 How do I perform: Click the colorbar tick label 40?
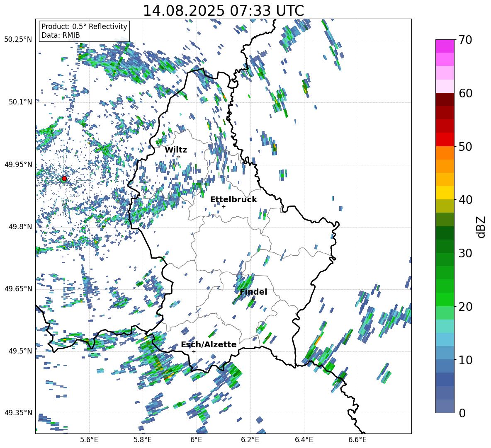465,200
